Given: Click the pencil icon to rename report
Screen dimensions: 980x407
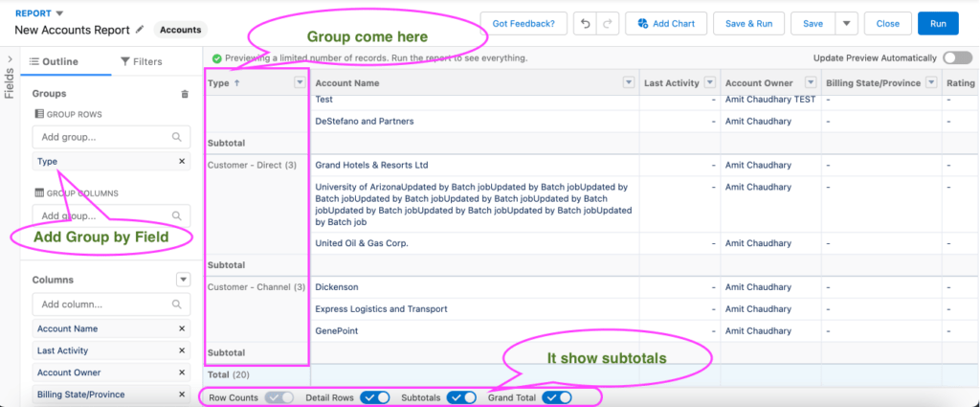Looking at the screenshot, I should [140, 30].
